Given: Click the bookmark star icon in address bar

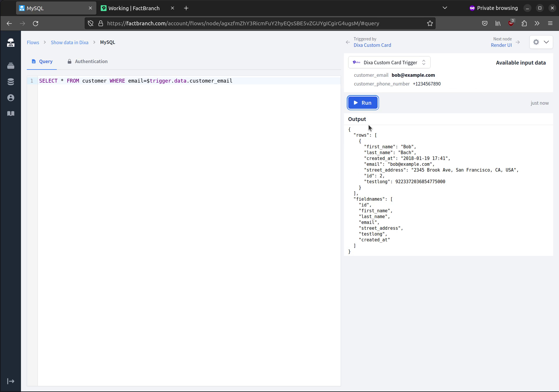Looking at the screenshot, I should tap(430, 23).
